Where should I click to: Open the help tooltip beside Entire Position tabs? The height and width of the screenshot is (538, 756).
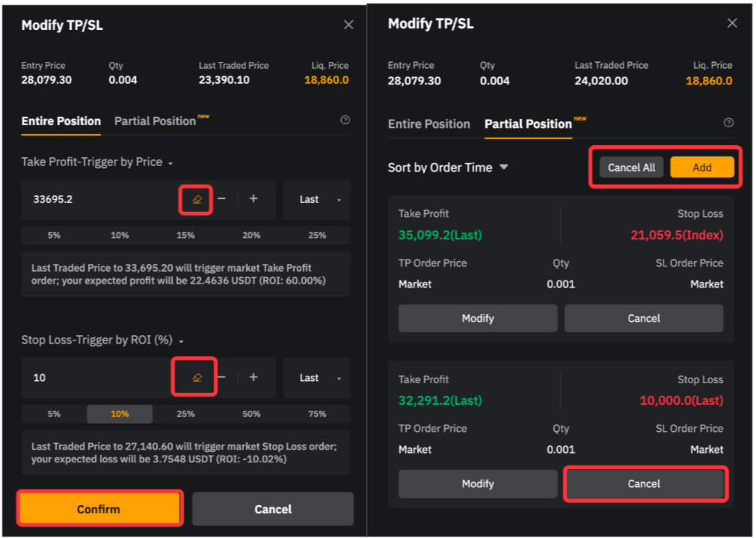345,121
